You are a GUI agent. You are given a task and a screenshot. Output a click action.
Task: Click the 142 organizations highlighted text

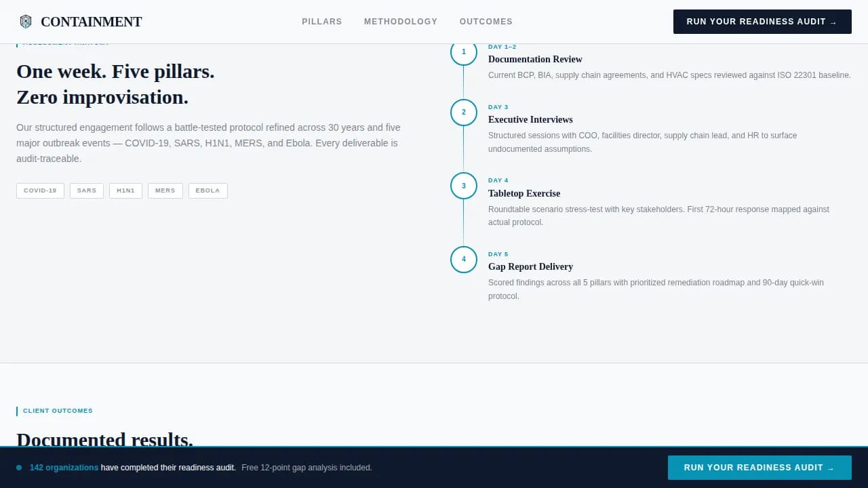64,468
